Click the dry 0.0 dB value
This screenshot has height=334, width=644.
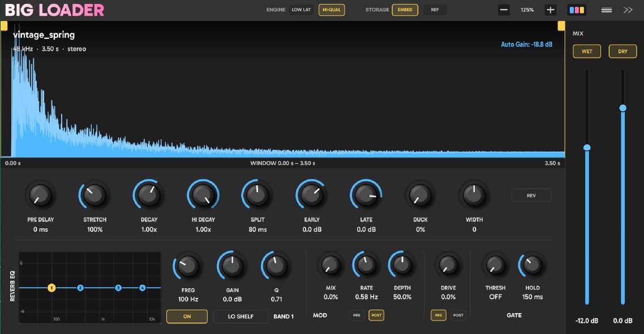[x=622, y=320]
